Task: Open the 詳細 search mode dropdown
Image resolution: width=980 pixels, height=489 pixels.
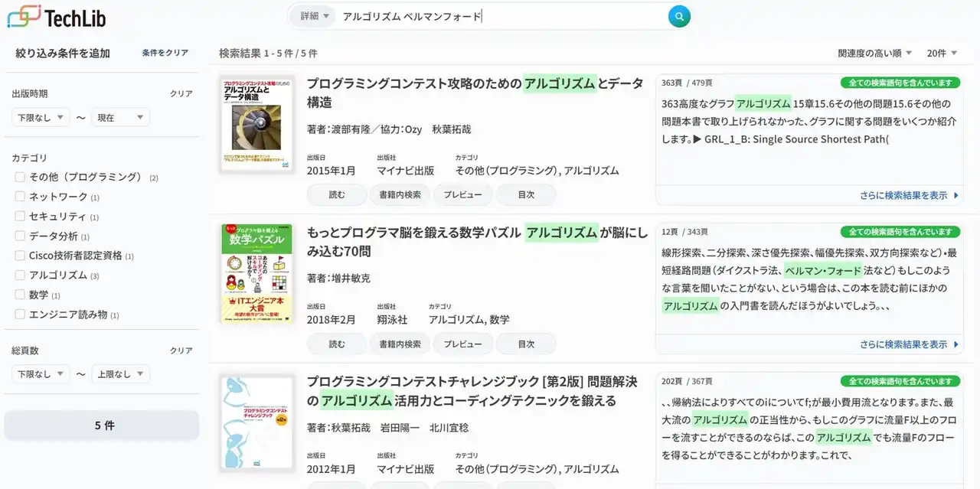Action: [x=315, y=16]
